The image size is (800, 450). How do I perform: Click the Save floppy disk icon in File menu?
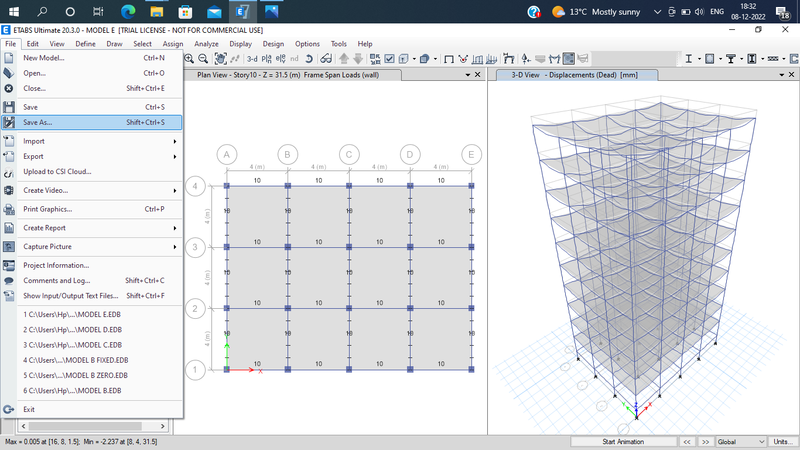[9, 107]
